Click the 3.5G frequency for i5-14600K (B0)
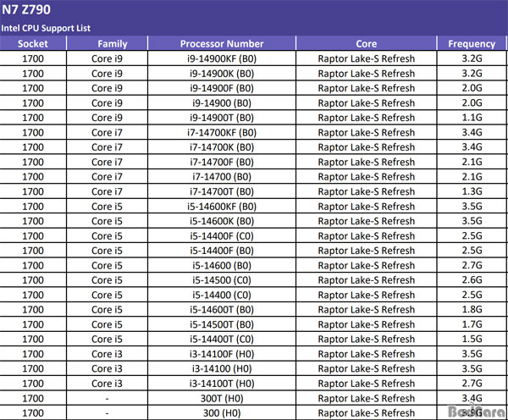The height and width of the screenshot is (420, 508). coord(472,221)
